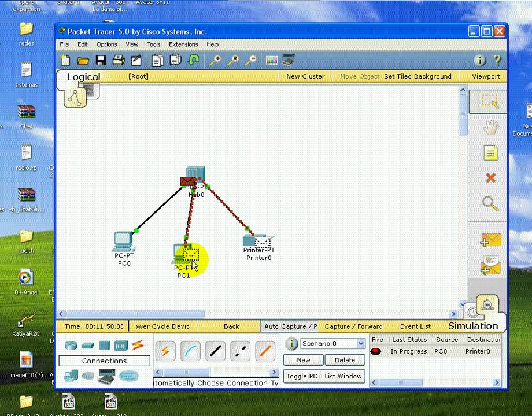
Task: Click the Network Information 'i' icon
Action: coord(479,60)
